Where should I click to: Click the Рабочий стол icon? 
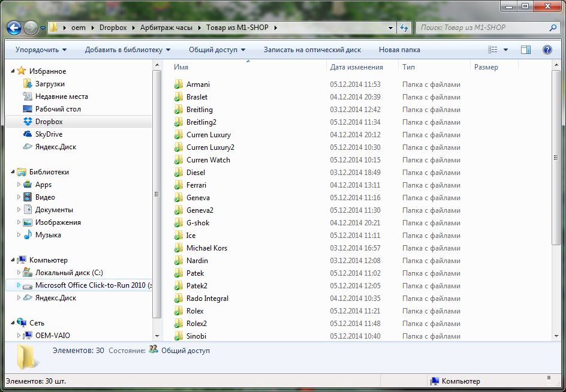pyautogui.click(x=28, y=109)
